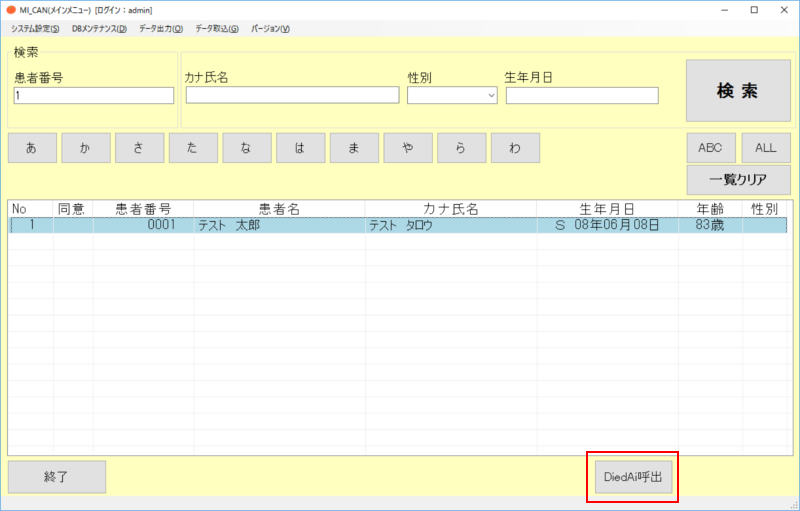Click the 検索 search button
This screenshot has height=511, width=800.
[x=737, y=91]
